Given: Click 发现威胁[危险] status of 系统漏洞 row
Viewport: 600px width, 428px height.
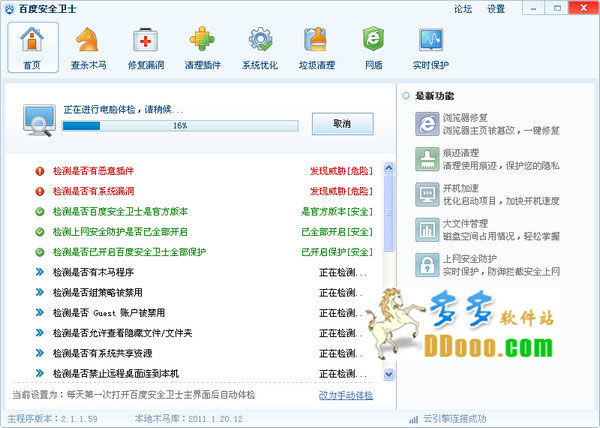Looking at the screenshot, I should (x=341, y=191).
